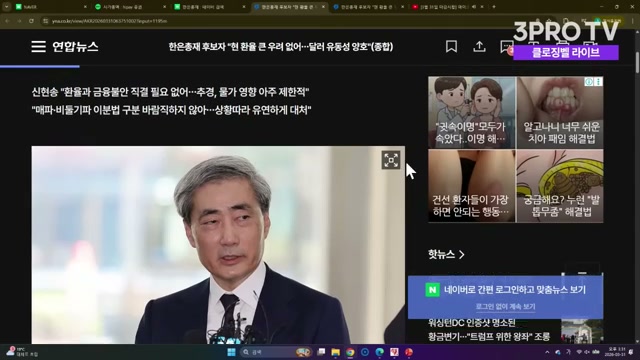Share the article via upload icon
This screenshot has height=360, width=640.
[x=479, y=47]
